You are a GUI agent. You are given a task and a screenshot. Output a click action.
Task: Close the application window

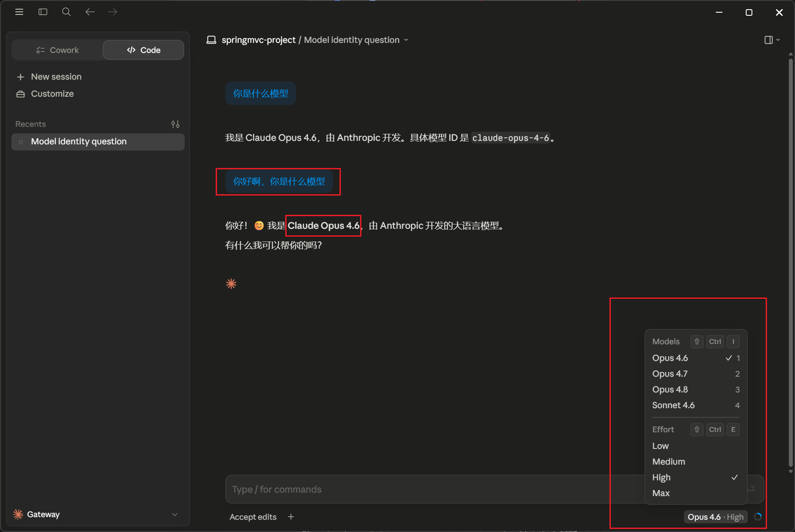tap(779, 12)
